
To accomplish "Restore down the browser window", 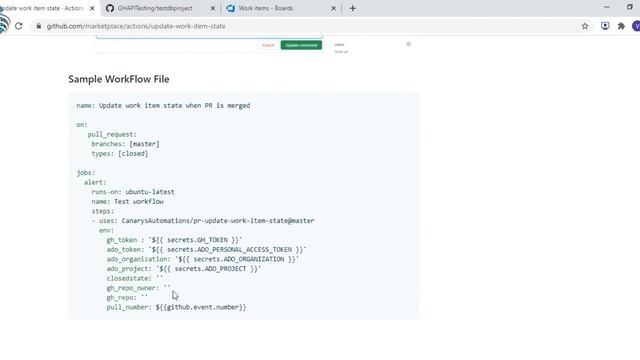I will [x=630, y=7].
